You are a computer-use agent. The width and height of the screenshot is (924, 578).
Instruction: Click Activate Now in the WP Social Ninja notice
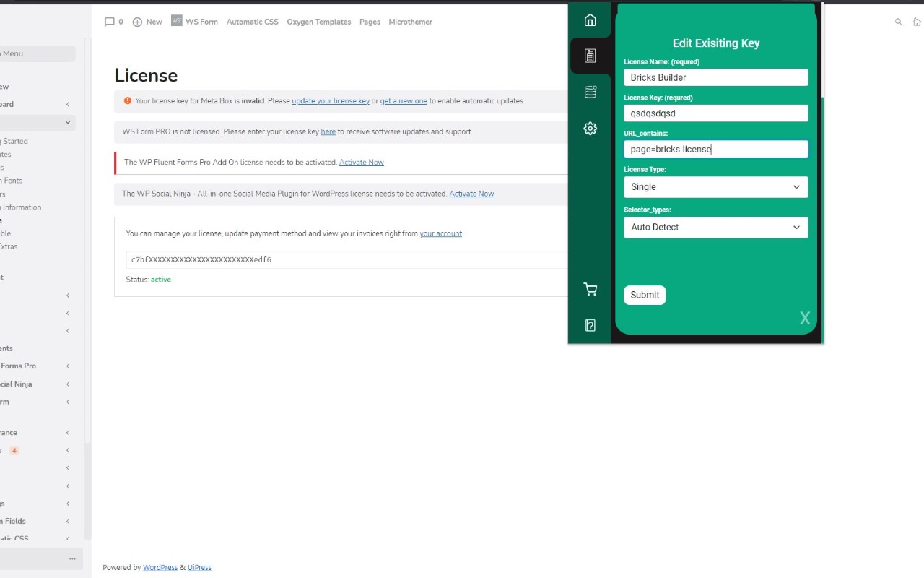[x=471, y=194]
